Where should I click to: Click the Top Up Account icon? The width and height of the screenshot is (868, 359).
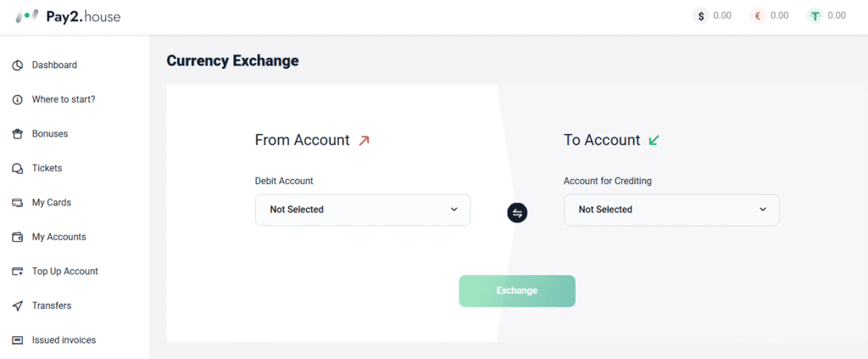click(18, 272)
